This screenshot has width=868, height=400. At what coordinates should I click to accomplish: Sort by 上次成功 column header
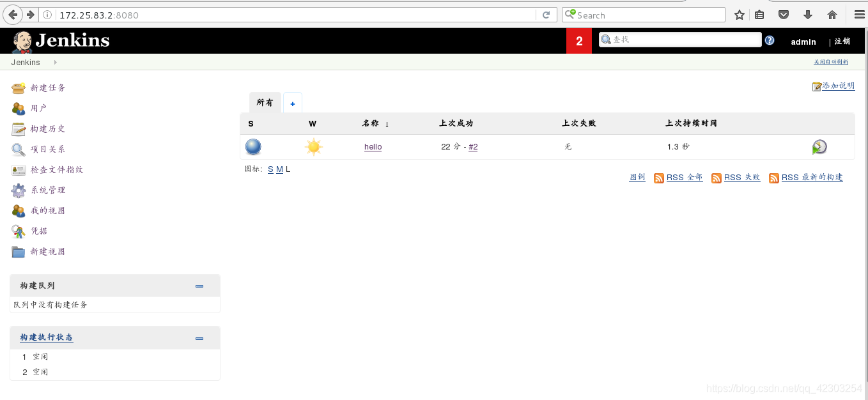pyautogui.click(x=456, y=123)
